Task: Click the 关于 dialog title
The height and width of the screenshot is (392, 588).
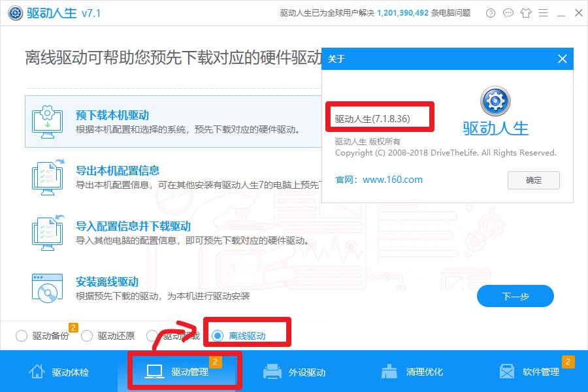Action: point(336,59)
